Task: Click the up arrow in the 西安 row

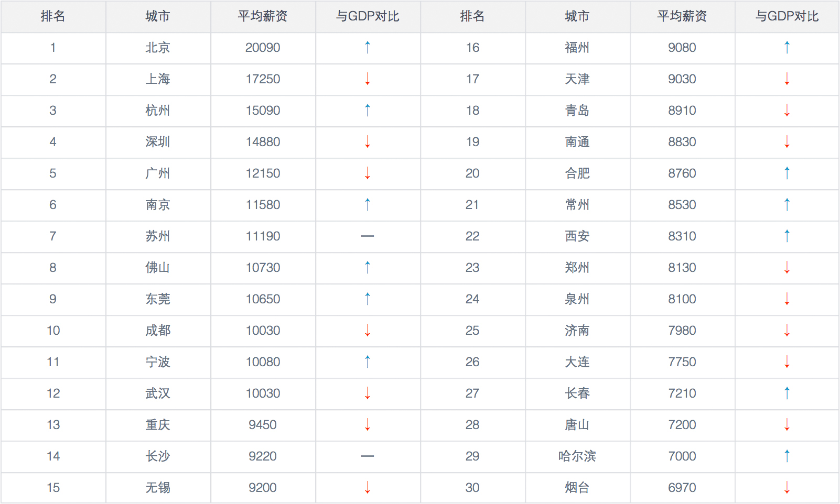Action: 787,236
